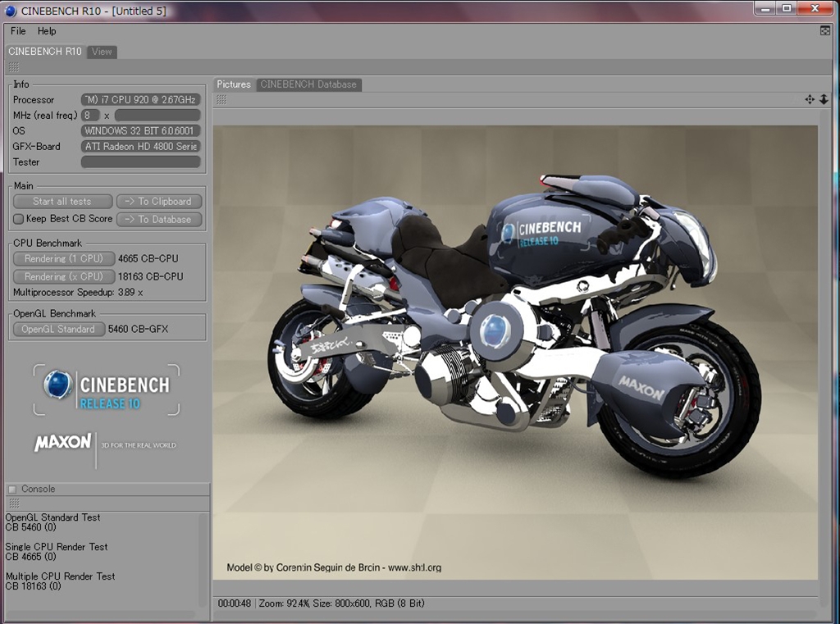
Task: Click the vertical zoom arrow icon in Pictures panel
Action: 824,99
